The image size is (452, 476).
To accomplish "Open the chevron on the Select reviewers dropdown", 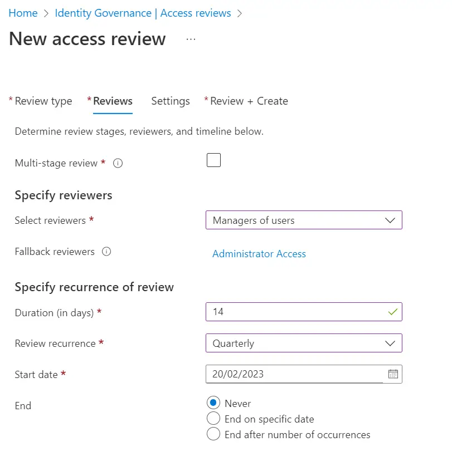I will [x=390, y=220].
